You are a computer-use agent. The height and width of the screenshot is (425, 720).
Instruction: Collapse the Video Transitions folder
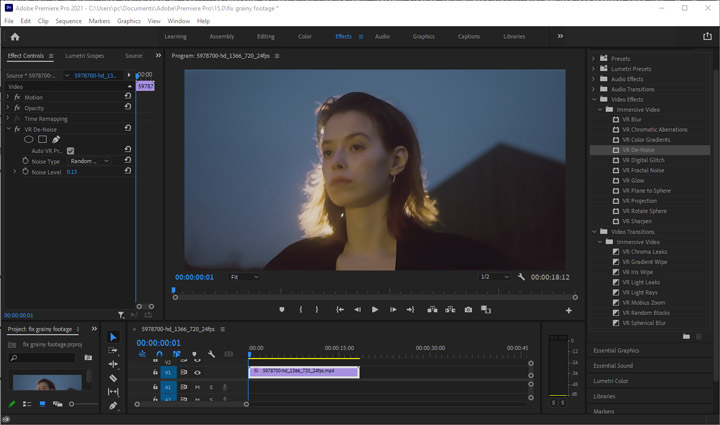tap(594, 232)
